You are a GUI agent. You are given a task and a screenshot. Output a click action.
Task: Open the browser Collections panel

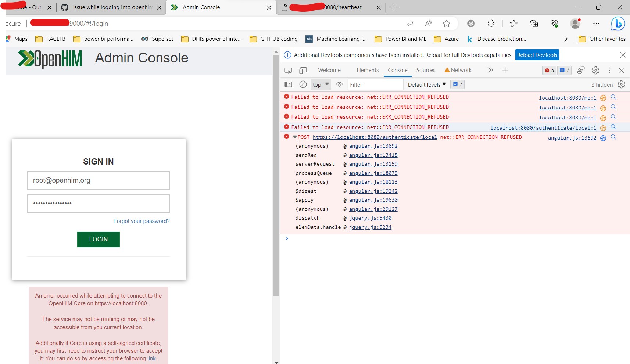click(534, 24)
